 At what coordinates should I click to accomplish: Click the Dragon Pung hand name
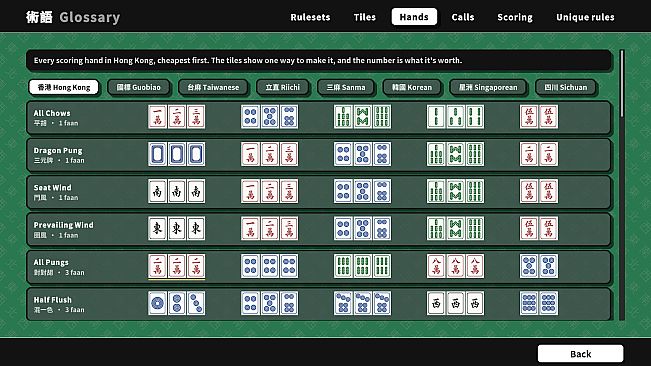[x=58, y=150]
